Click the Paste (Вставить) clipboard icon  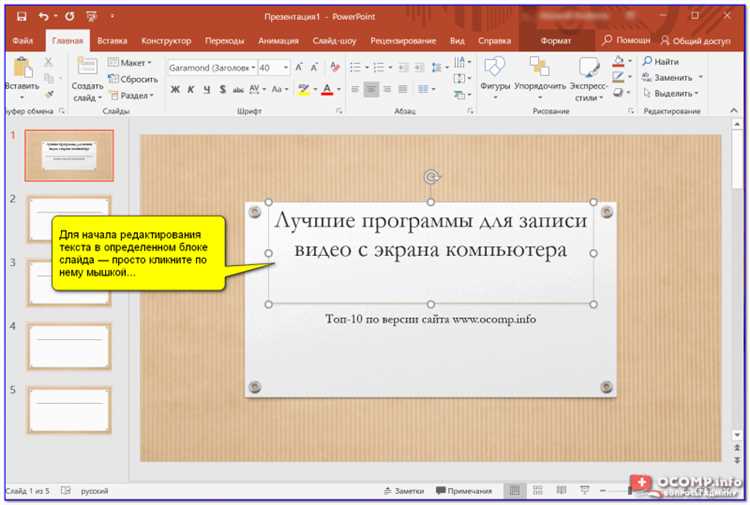(21, 69)
